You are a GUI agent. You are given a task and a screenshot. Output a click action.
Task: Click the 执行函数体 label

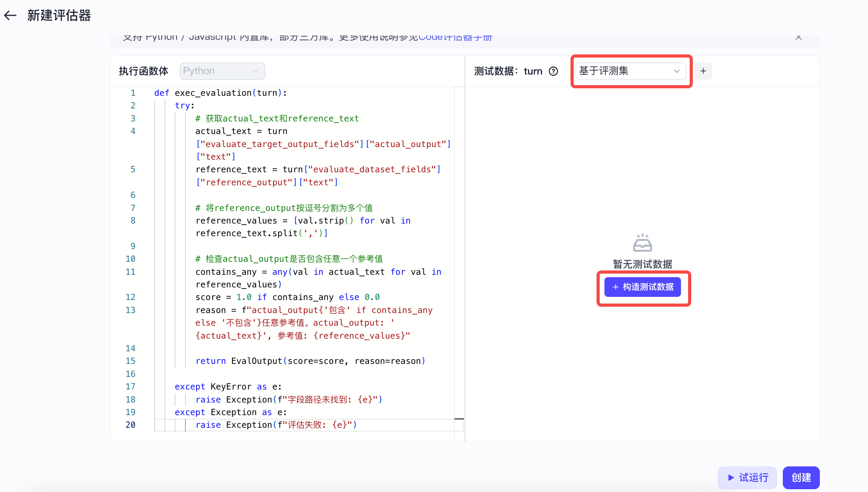144,71
